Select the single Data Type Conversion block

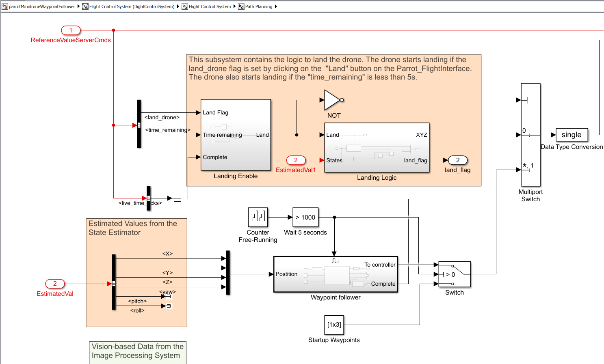pyautogui.click(x=571, y=135)
